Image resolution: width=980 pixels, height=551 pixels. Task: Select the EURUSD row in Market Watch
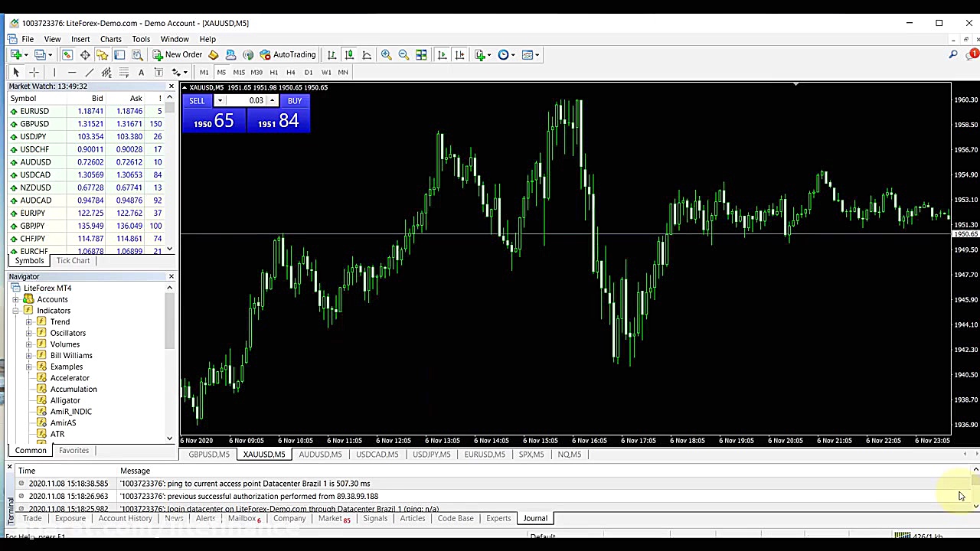click(88, 111)
